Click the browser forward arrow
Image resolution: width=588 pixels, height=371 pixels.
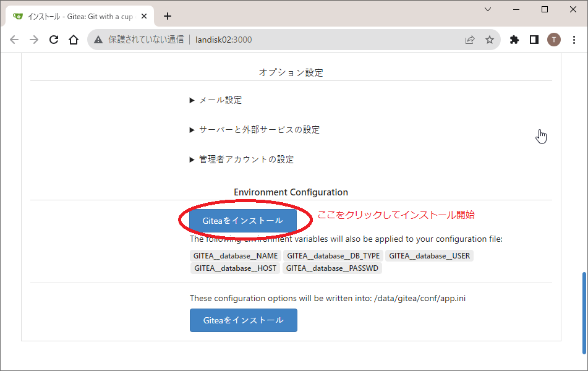click(x=34, y=40)
